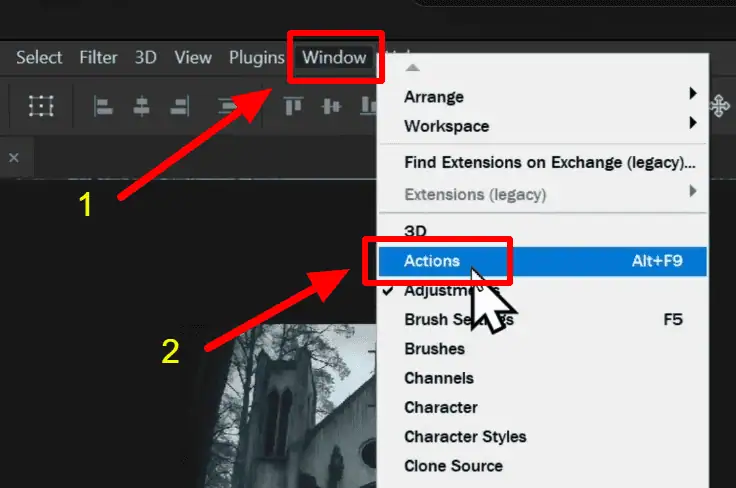Click the Align Top Edges icon
Image resolution: width=736 pixels, height=488 pixels.
293,105
